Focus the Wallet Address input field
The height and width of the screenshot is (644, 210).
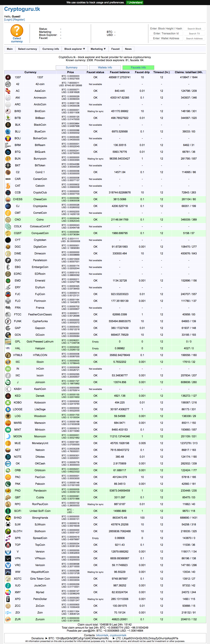[x=166, y=38]
